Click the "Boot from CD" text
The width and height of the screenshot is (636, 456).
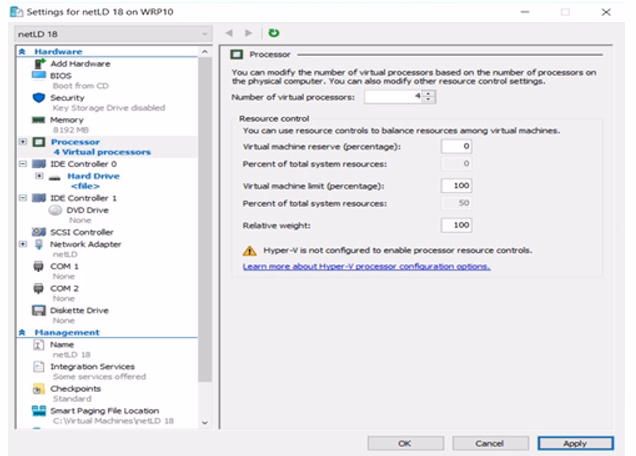[80, 86]
